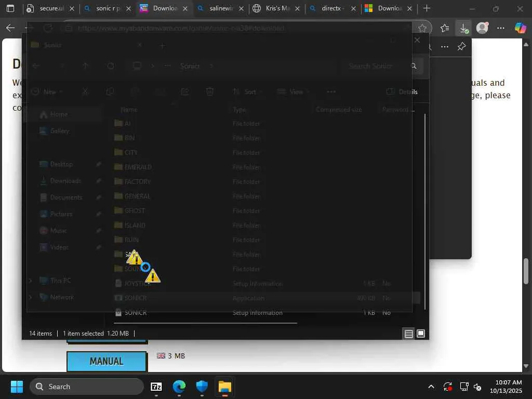Image resolution: width=532 pixels, height=399 pixels.
Task: Open Explorer see more options ellipsis
Action: click(331, 91)
